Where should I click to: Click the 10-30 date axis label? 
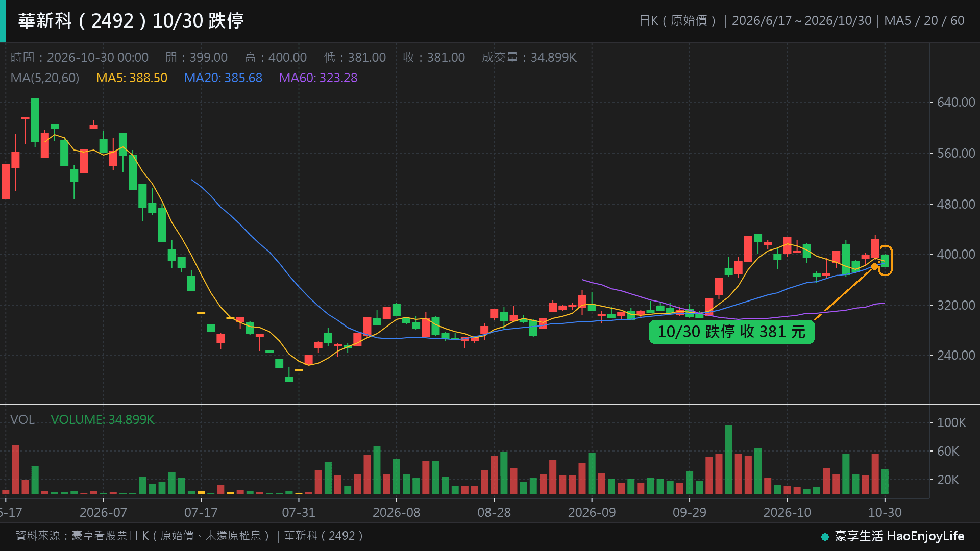pos(885,512)
